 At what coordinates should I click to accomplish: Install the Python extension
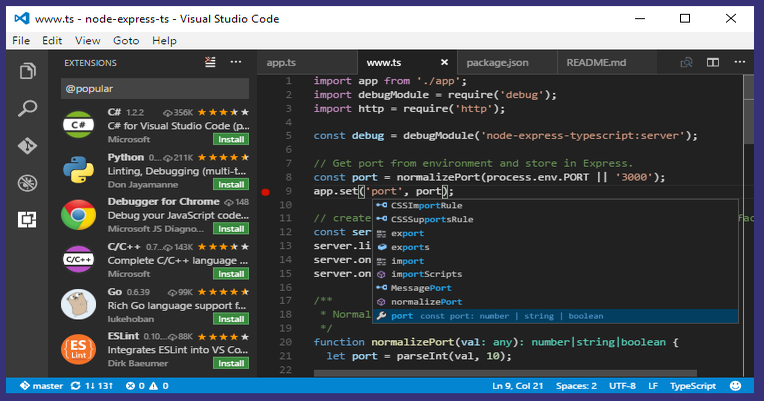pyautogui.click(x=231, y=185)
